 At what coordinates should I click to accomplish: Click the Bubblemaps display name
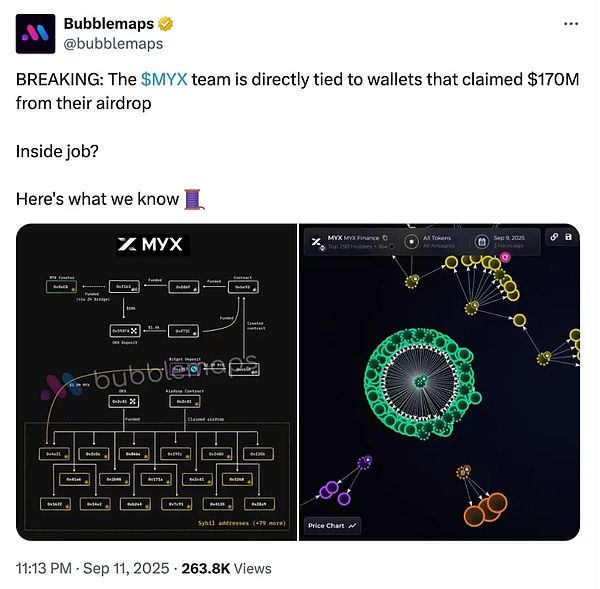click(109, 24)
